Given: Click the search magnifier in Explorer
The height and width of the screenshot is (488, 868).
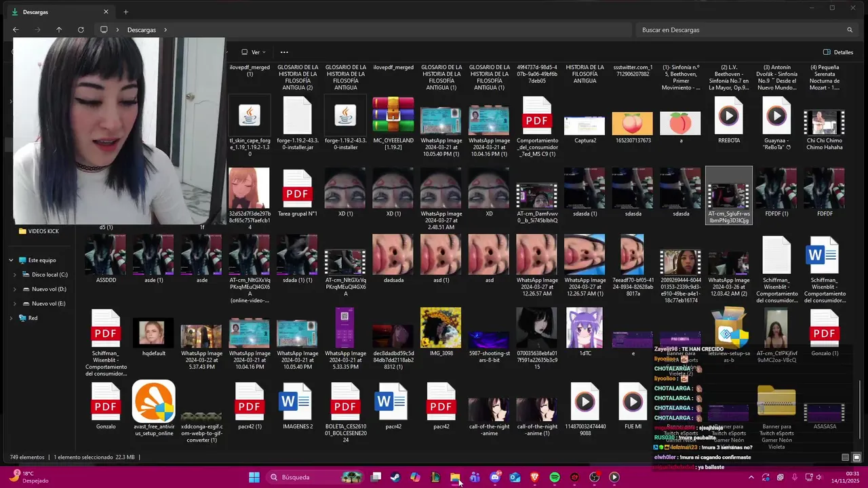Looking at the screenshot, I should [x=850, y=30].
